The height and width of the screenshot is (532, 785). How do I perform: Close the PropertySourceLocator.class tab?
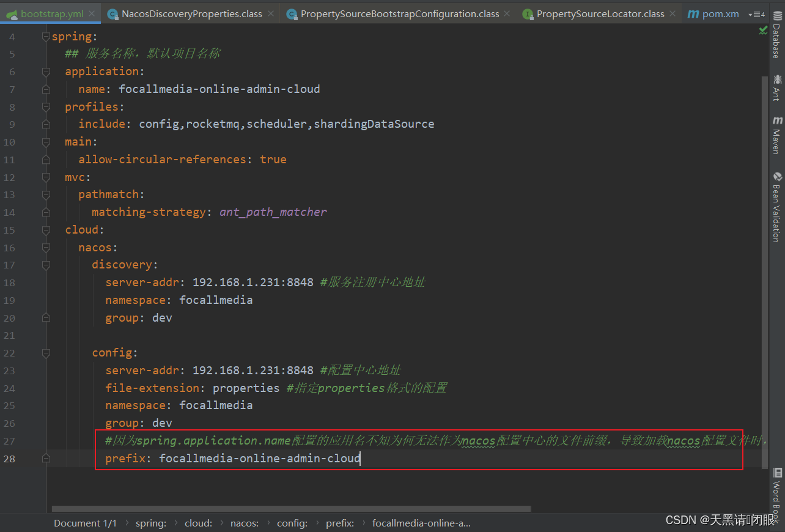(x=673, y=13)
